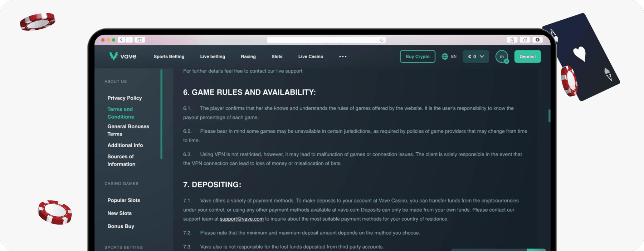Click the page scrollbar thumb

[549, 116]
